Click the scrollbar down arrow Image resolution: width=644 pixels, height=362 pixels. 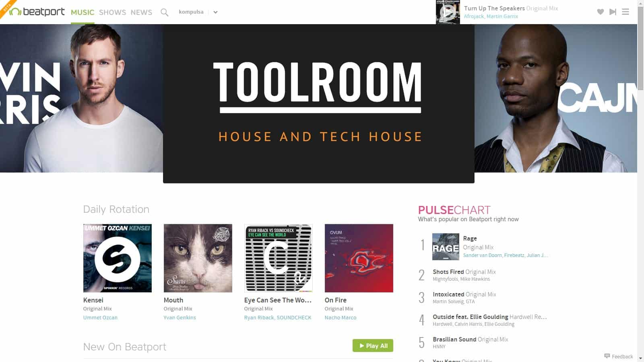(640, 358)
